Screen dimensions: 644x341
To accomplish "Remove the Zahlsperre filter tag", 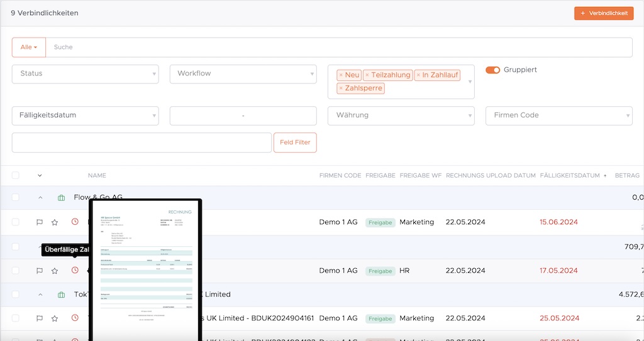I will coord(341,89).
